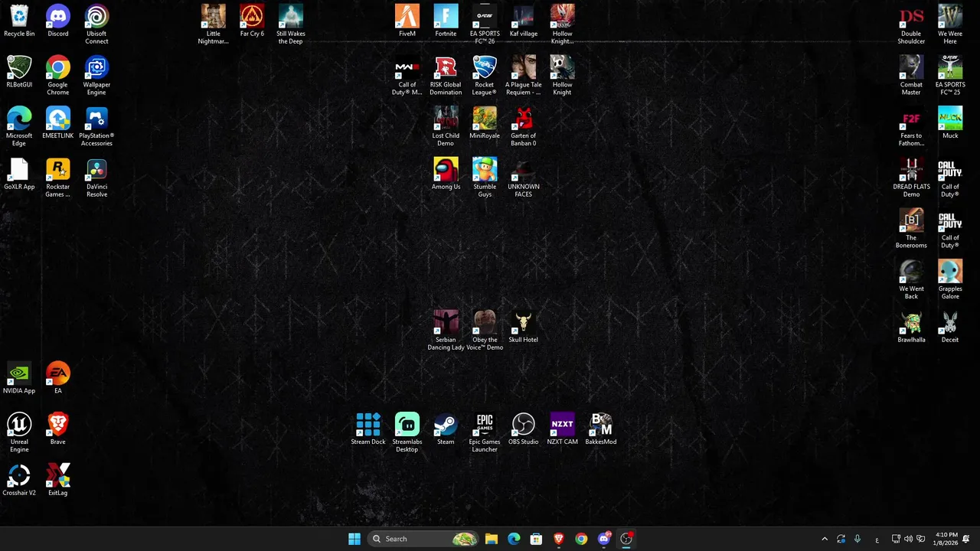The width and height of the screenshot is (980, 551).
Task: Click the Crosshair V2 desktop icon
Action: click(x=19, y=481)
